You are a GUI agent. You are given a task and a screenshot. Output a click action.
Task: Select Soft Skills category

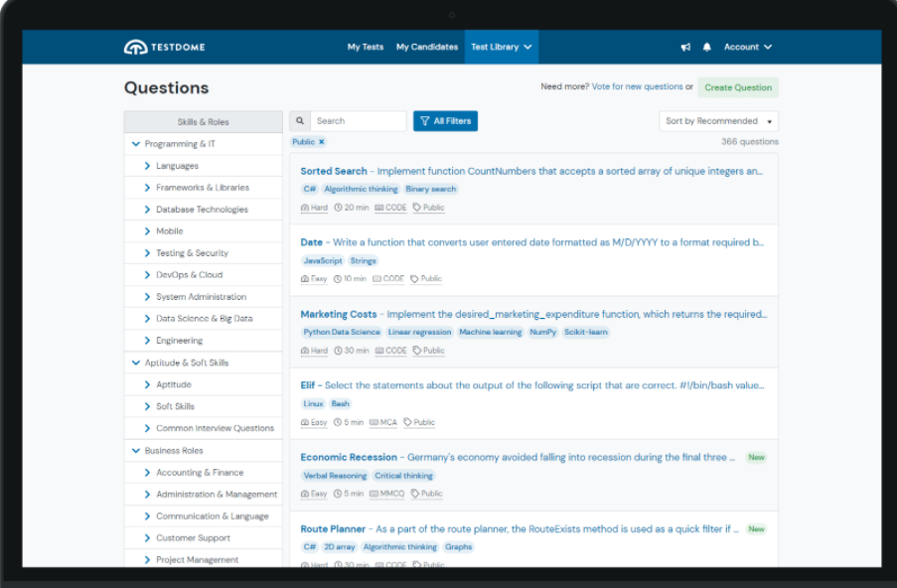tap(175, 406)
